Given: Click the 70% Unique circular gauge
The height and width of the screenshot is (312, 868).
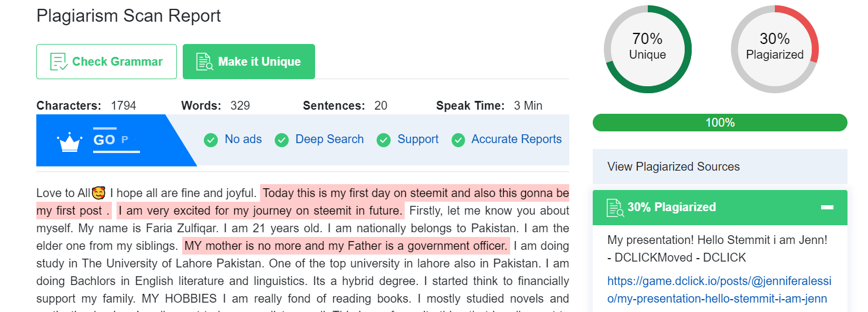Looking at the screenshot, I should pyautogui.click(x=647, y=49).
